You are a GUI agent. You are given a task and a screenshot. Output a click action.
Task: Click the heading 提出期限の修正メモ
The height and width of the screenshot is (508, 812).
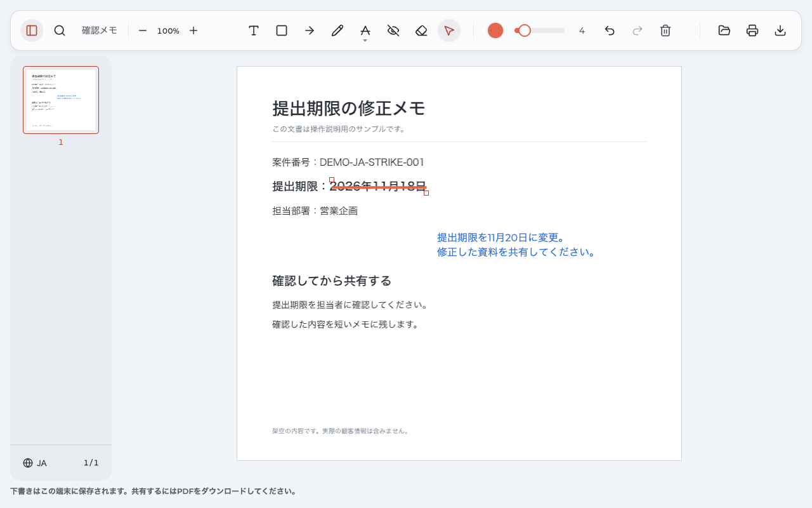(348, 109)
